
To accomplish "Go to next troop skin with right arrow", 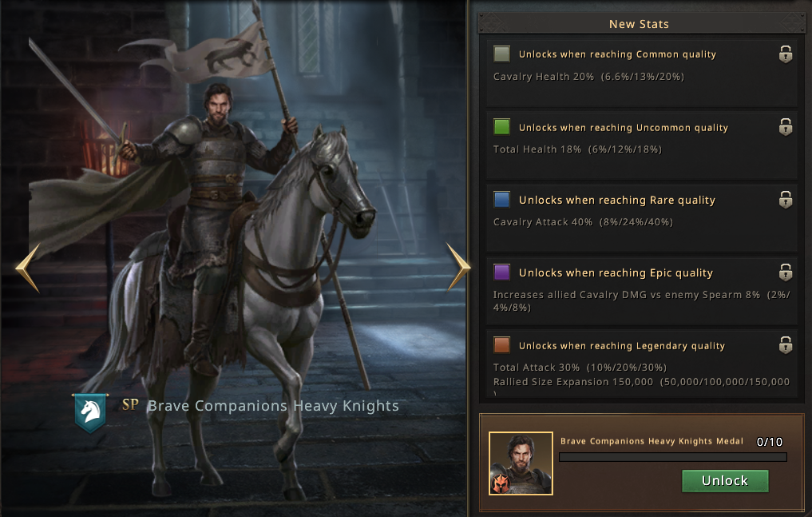I will (458, 267).
